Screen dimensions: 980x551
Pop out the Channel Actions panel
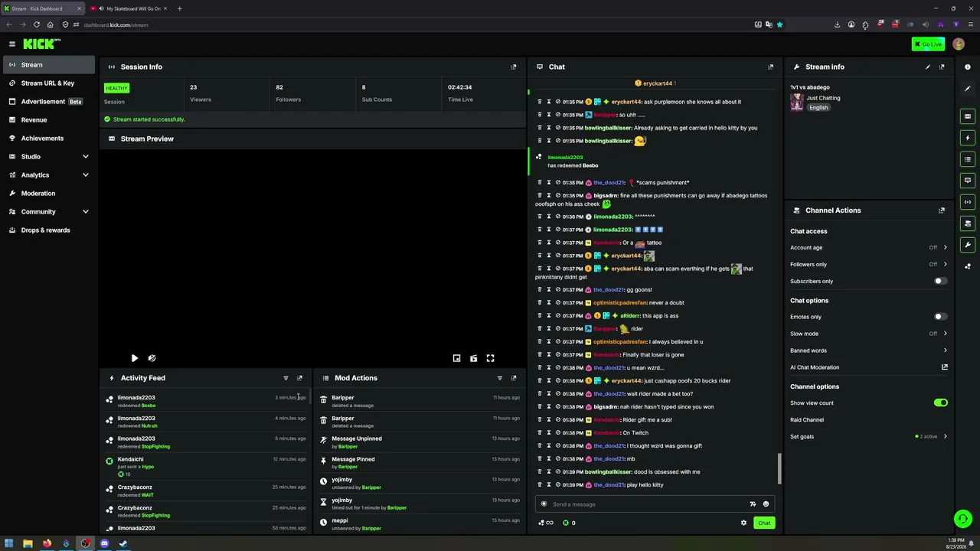coord(942,210)
